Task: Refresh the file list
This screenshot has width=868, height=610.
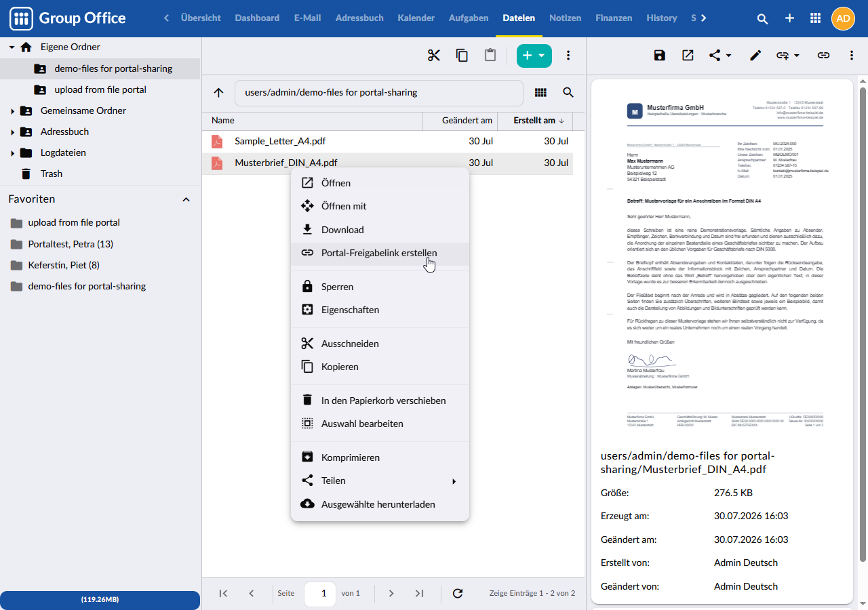Action: (458, 593)
